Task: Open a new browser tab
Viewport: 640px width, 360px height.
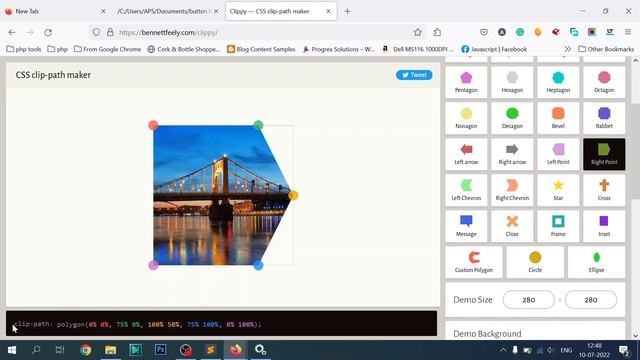Action: (347, 11)
